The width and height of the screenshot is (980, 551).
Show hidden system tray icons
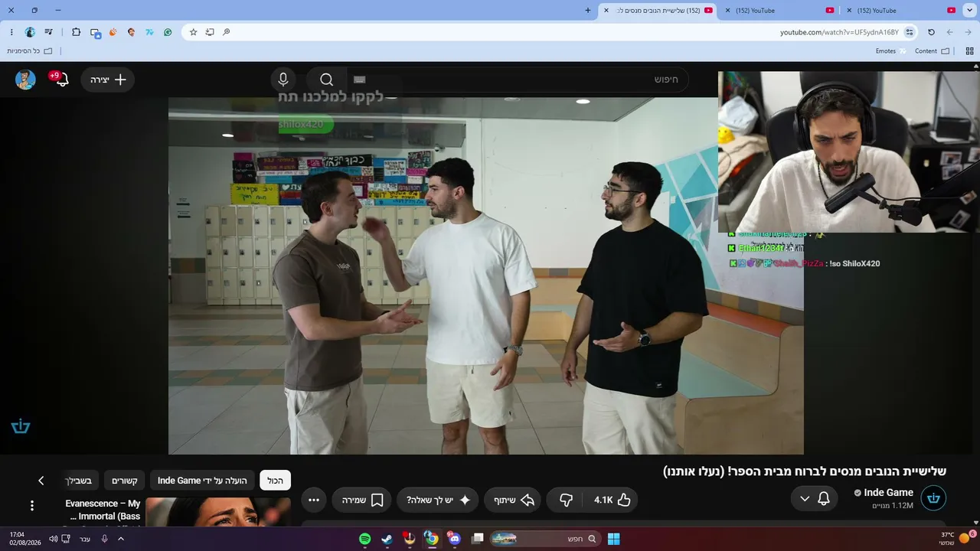click(120, 539)
